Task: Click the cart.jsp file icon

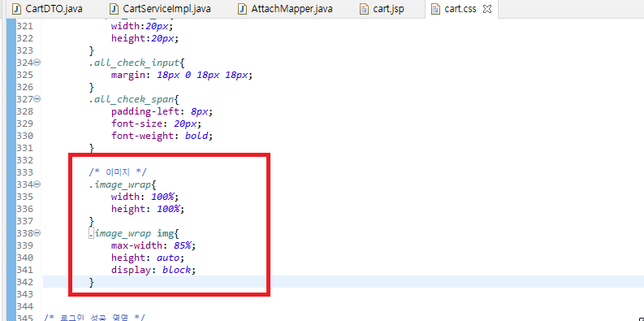Action: coord(364,9)
